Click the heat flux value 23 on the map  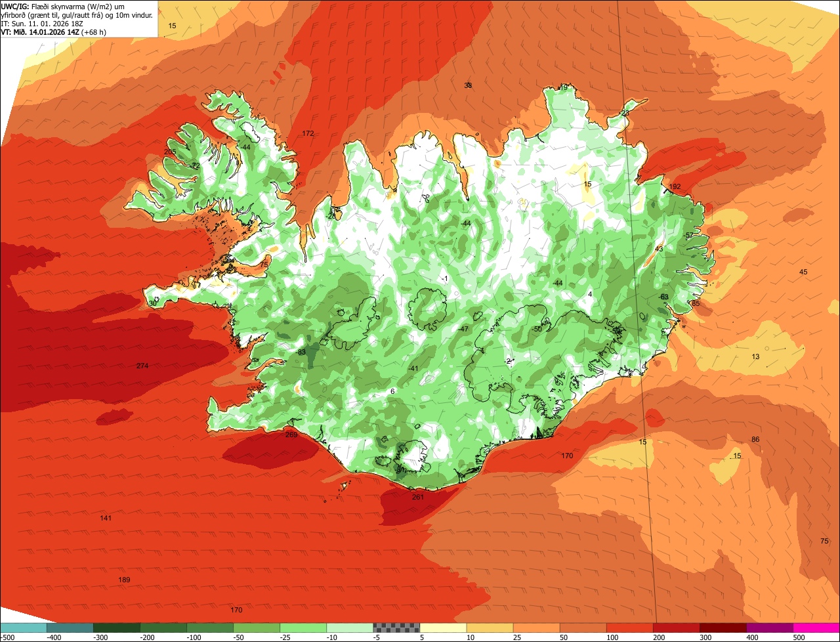[x=625, y=113]
